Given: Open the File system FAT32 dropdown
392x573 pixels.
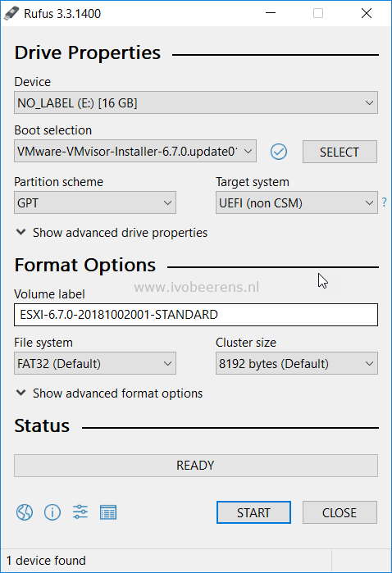Looking at the screenshot, I should pyautogui.click(x=94, y=363).
